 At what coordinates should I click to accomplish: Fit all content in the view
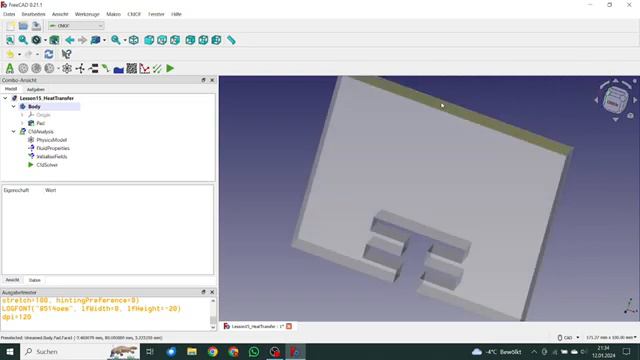pos(10,40)
